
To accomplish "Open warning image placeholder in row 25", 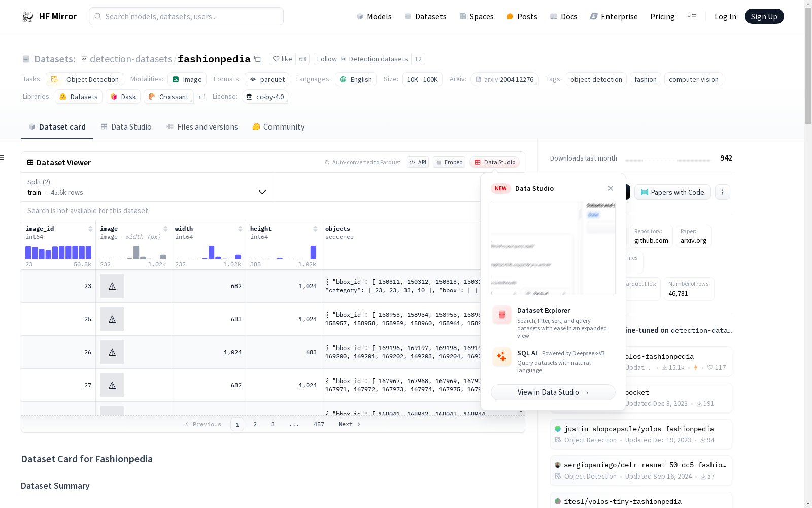I will [x=112, y=319].
